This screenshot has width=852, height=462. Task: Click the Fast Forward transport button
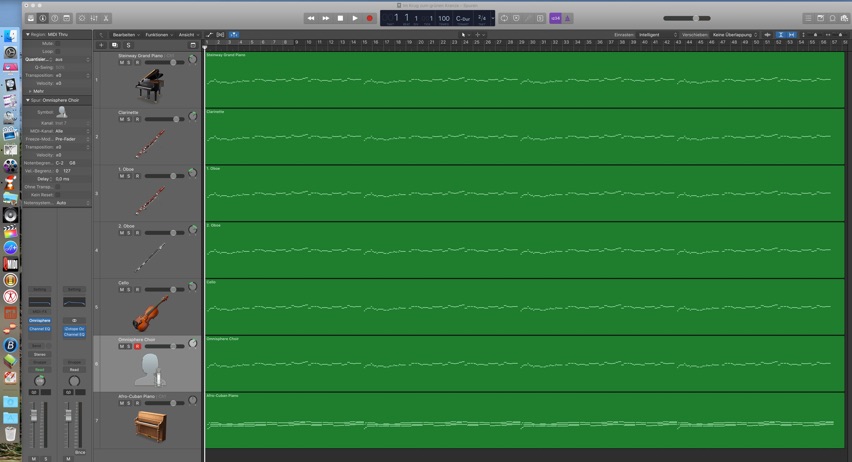coord(325,18)
